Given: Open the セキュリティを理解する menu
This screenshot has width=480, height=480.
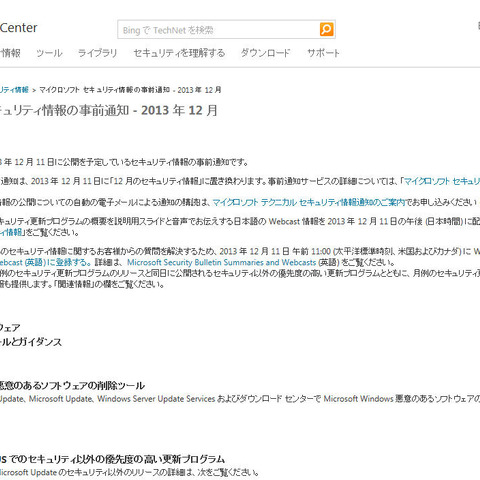Looking at the screenshot, I should coord(179,53).
